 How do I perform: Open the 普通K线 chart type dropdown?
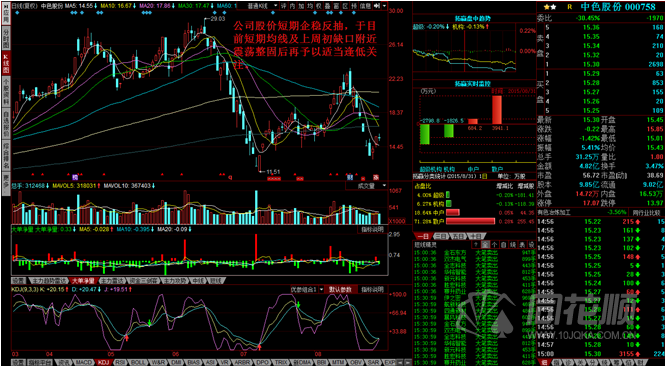pos(262,6)
